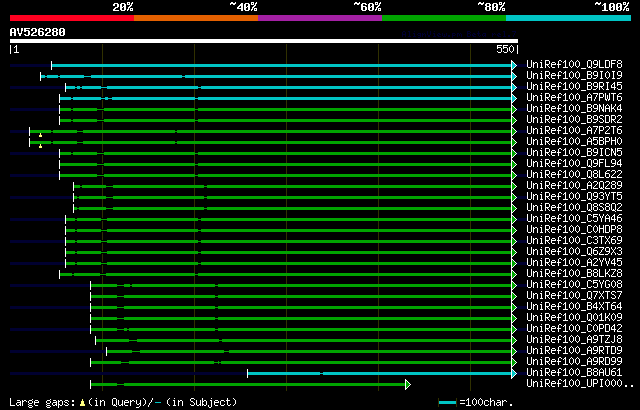Click the cyan ~100% identity legend segment
640x410 pixels.
tap(569, 18)
